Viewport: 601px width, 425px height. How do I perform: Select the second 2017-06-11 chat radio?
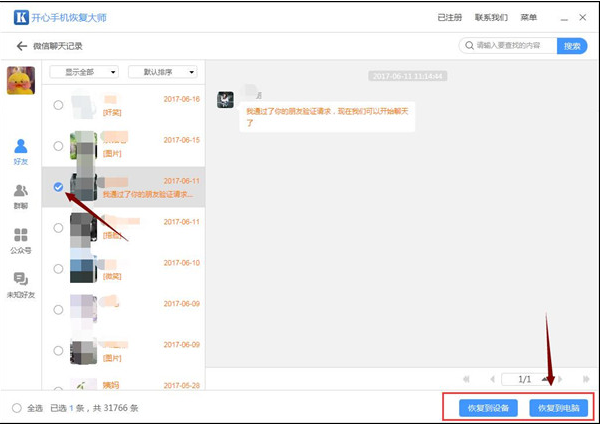(x=58, y=228)
